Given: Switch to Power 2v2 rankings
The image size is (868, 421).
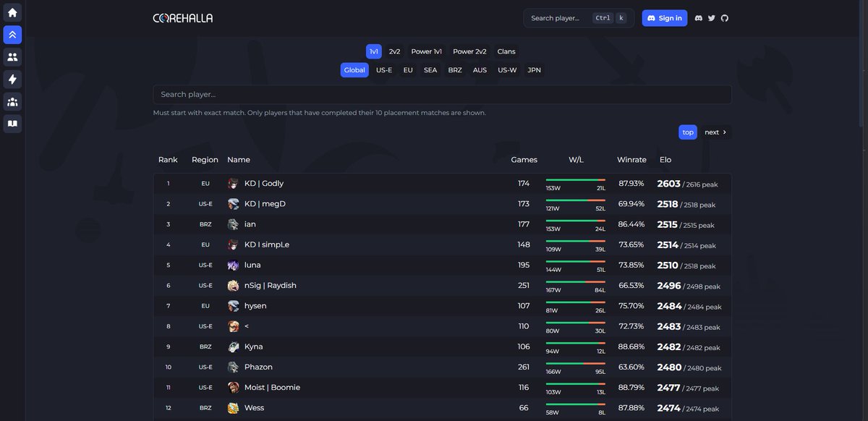Looking at the screenshot, I should 469,51.
